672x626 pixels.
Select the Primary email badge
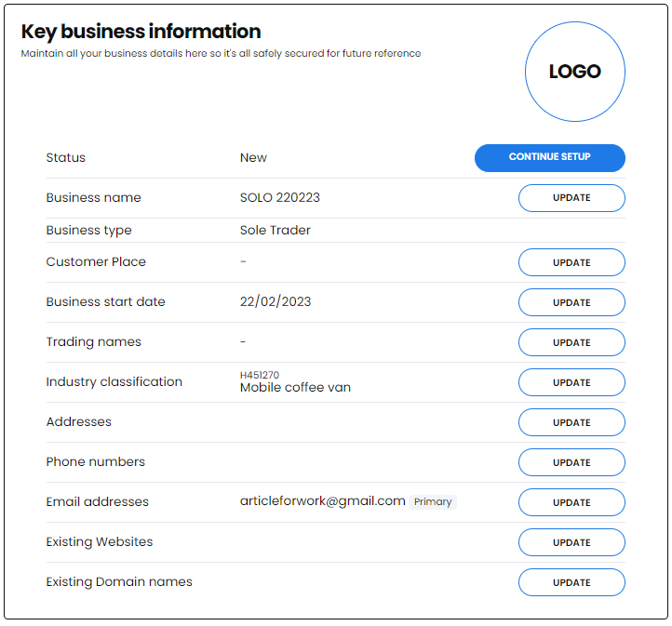pos(433,501)
